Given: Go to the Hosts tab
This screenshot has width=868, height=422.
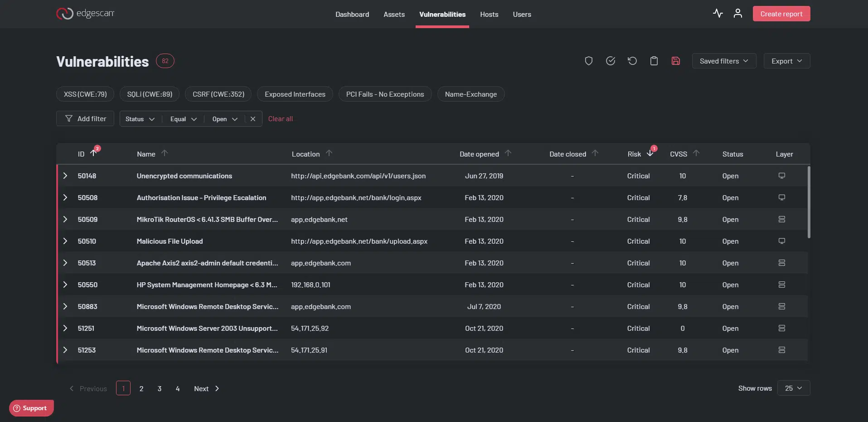Looking at the screenshot, I should click(489, 14).
